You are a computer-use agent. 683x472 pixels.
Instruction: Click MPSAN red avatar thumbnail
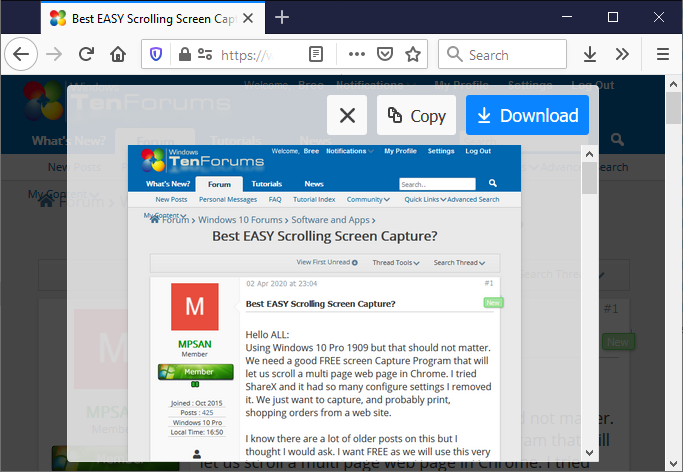click(x=195, y=307)
